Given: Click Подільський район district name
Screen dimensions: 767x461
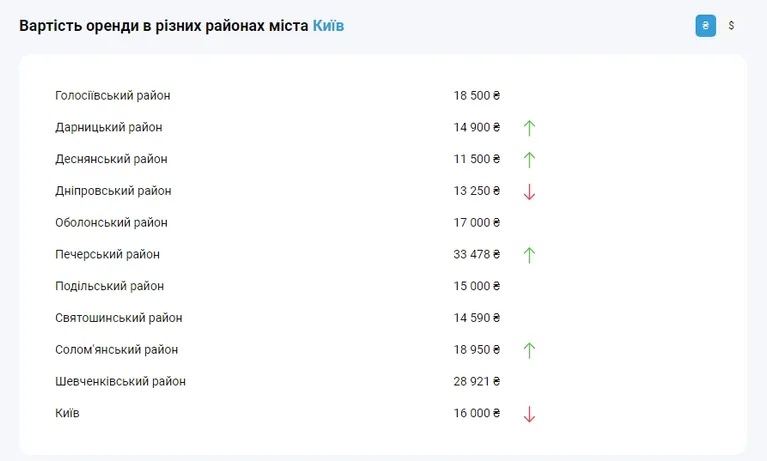Looking at the screenshot, I should point(109,286).
